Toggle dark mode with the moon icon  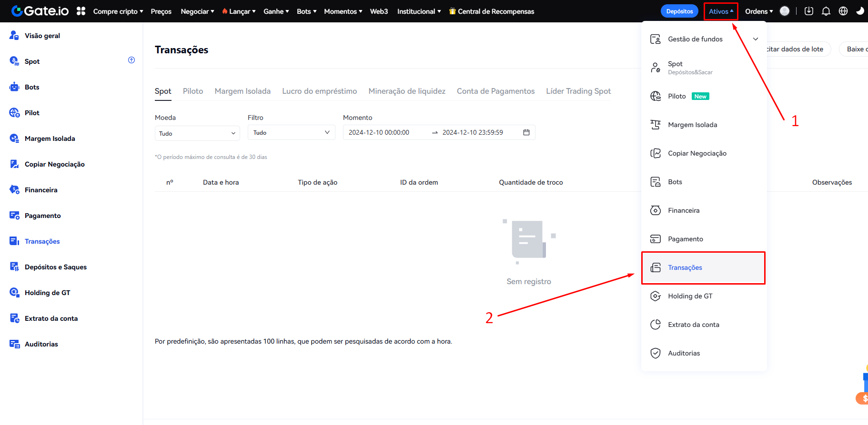pos(860,11)
